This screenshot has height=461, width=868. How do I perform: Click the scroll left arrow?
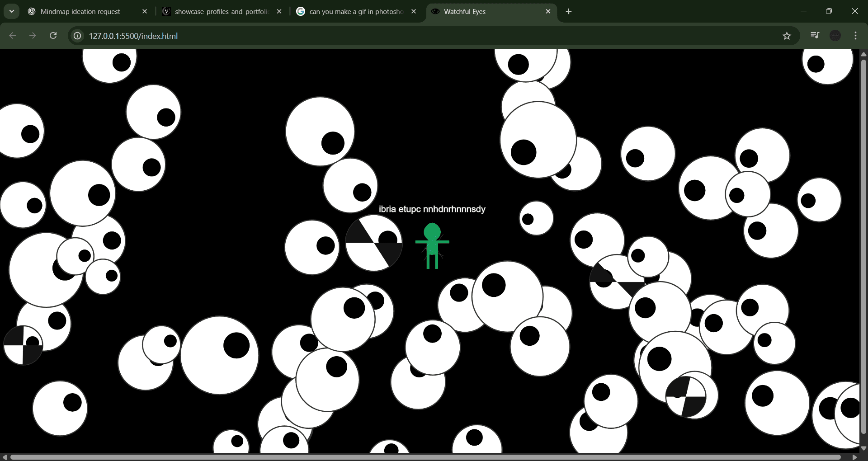pos(4,457)
